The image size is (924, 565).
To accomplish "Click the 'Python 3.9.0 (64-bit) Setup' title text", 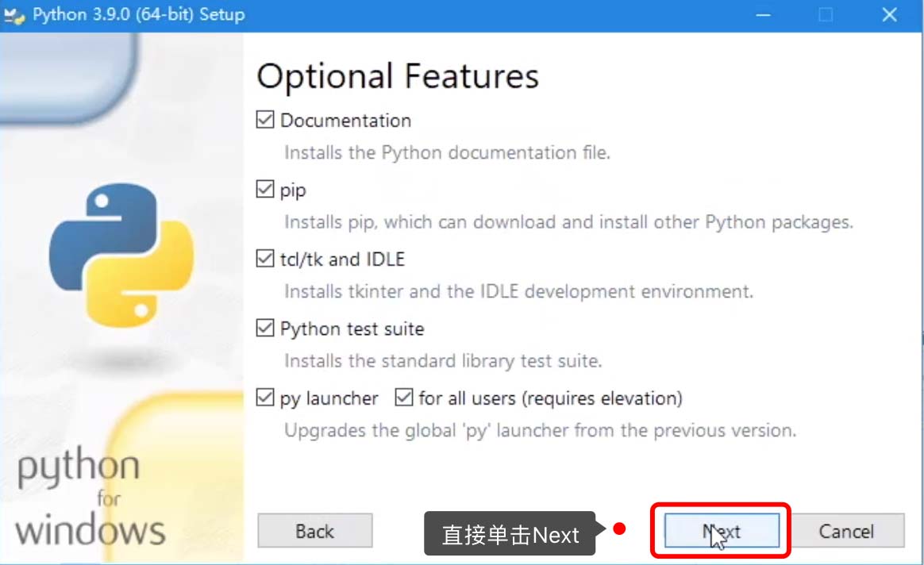I will click(138, 15).
